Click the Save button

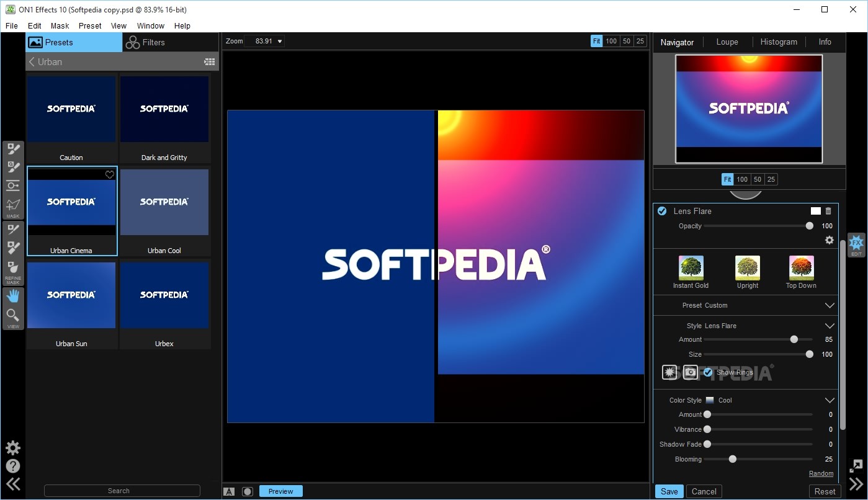click(669, 491)
